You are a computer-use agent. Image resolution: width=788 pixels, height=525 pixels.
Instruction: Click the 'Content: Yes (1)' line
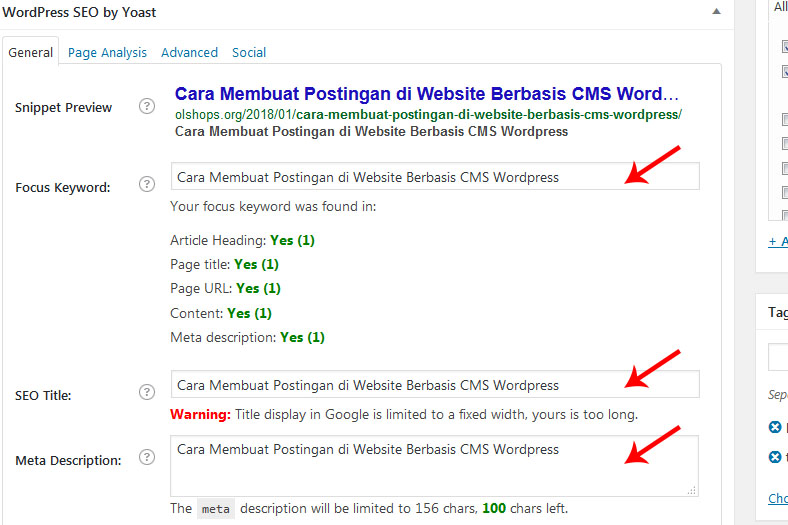pyautogui.click(x=221, y=313)
